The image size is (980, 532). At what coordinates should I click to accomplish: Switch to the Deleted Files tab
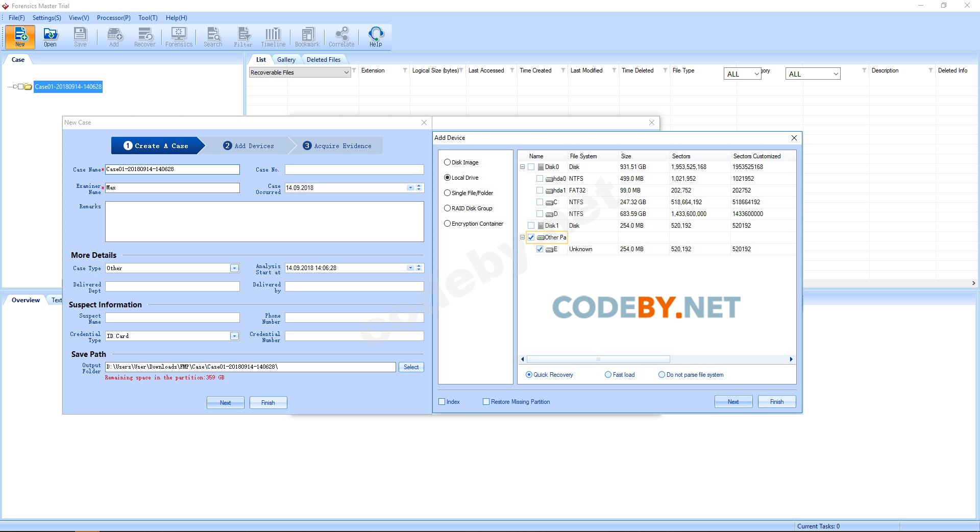point(323,60)
